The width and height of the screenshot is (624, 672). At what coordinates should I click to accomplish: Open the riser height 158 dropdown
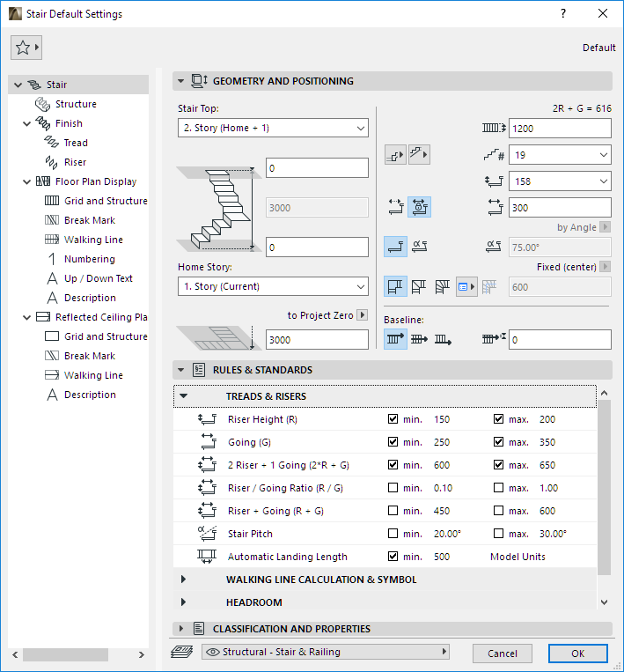click(x=560, y=181)
